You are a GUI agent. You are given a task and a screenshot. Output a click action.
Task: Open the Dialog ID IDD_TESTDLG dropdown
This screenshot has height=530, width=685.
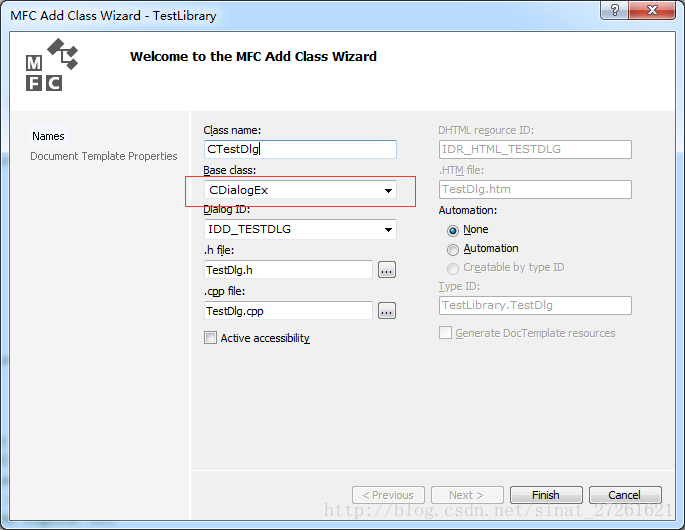[x=300, y=229]
